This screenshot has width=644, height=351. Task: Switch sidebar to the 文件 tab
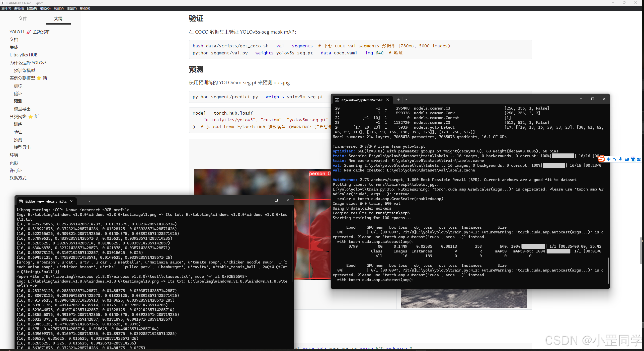[x=23, y=19]
